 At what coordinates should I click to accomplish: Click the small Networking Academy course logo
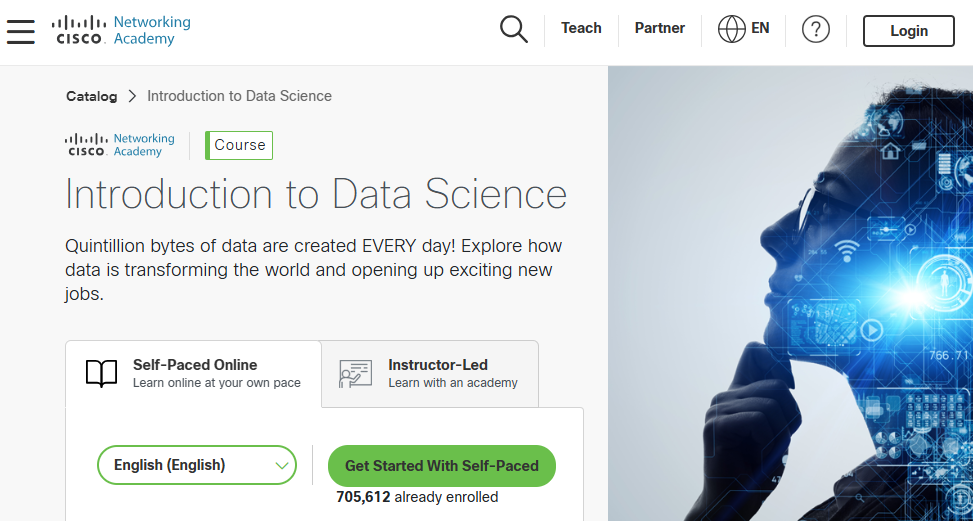click(120, 145)
